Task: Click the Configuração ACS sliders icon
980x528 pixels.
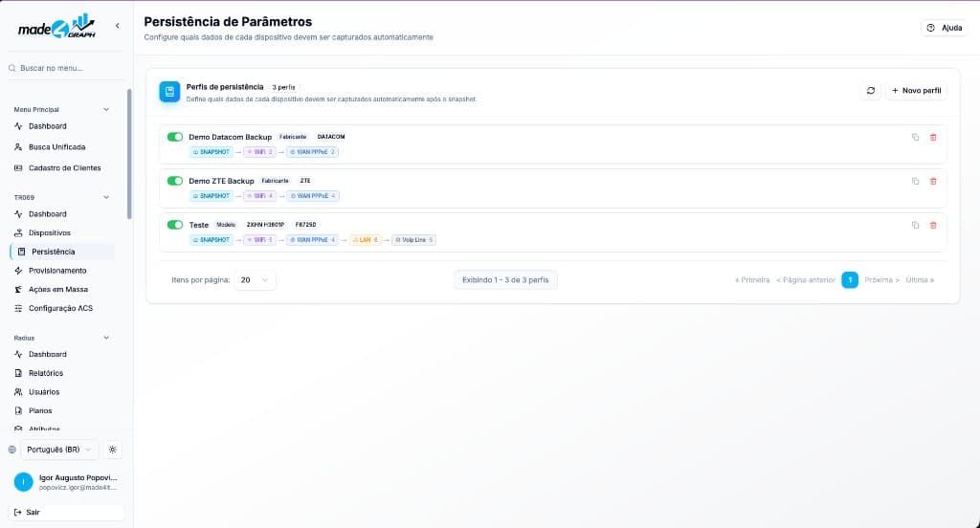Action: click(x=18, y=308)
